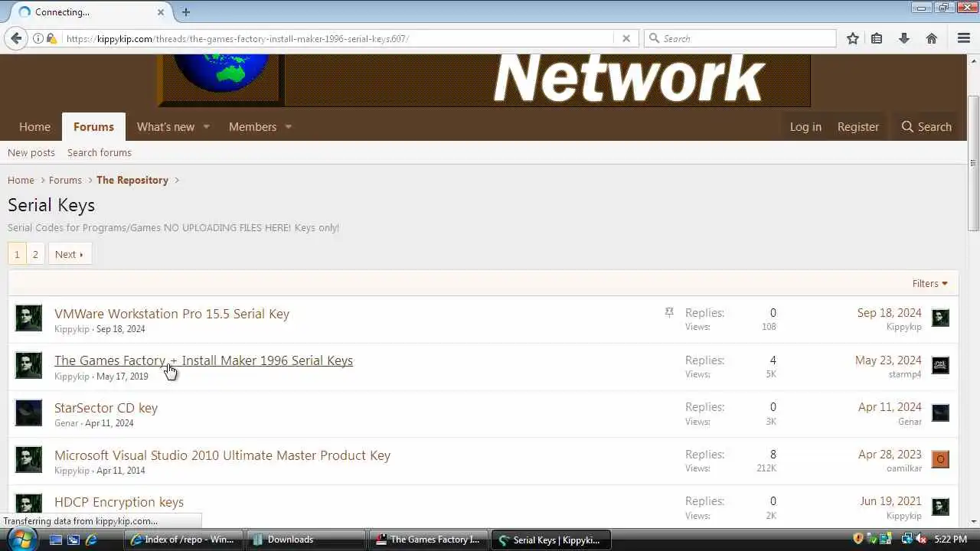Close the Connecting tab
980x551 pixels.
tap(161, 11)
